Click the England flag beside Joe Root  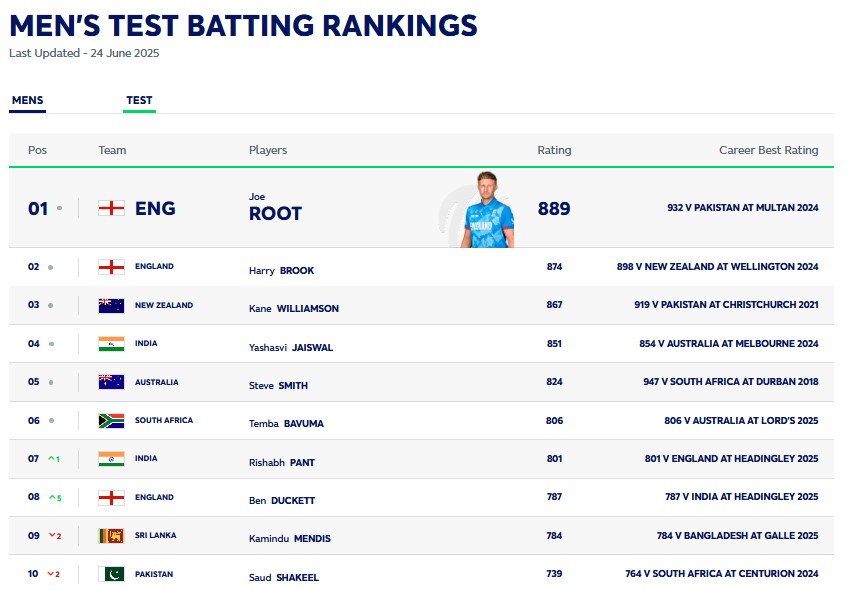pos(111,208)
